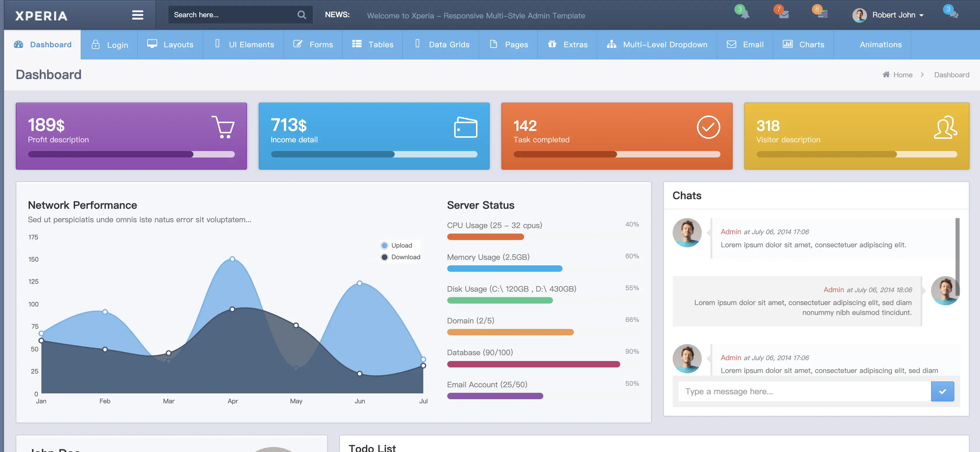The image size is (980, 452).
Task: Click the sitemap icon beside Multi-Level Dropdown
Action: pyautogui.click(x=611, y=44)
